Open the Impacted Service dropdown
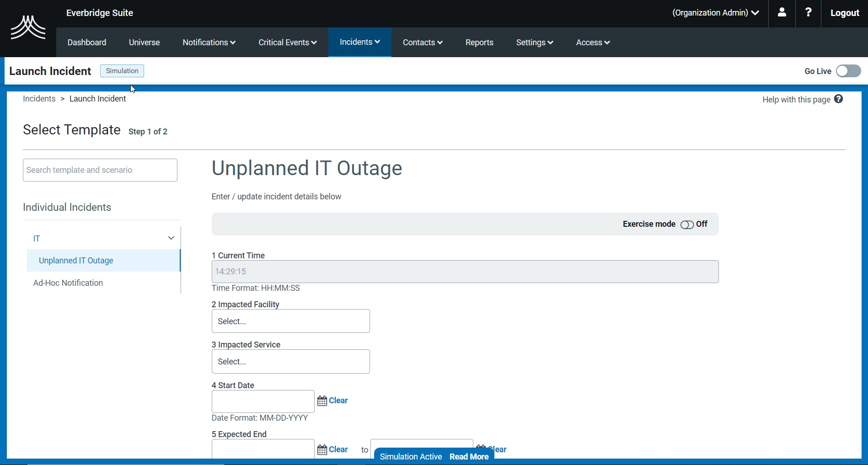The image size is (868, 465). pos(290,362)
